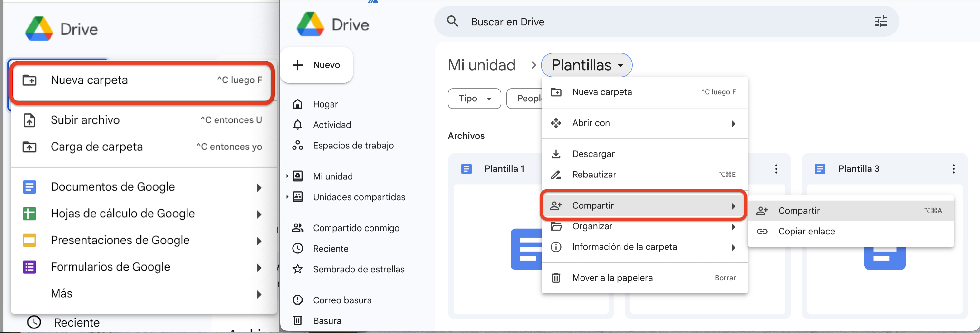Expand the Mi unidad tree arrow
The image size is (980, 333).
[287, 176]
